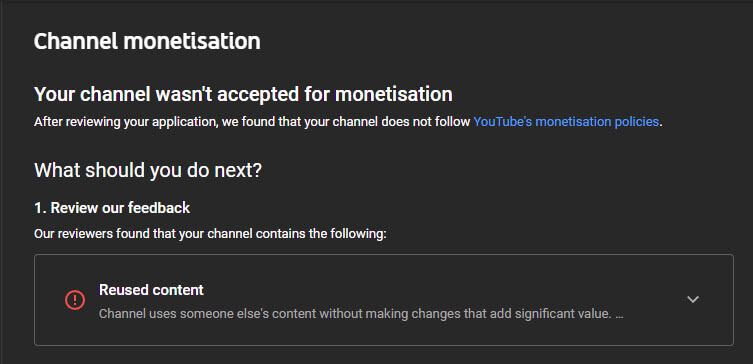Click "After reviewing your application" paragraph text

(349, 122)
